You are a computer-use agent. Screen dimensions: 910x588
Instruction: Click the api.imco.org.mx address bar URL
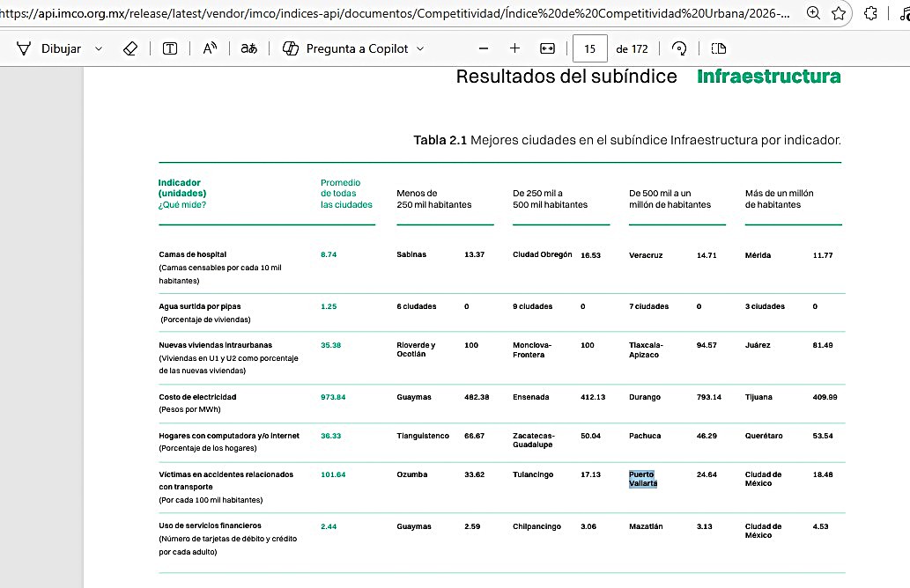[x=395, y=13]
